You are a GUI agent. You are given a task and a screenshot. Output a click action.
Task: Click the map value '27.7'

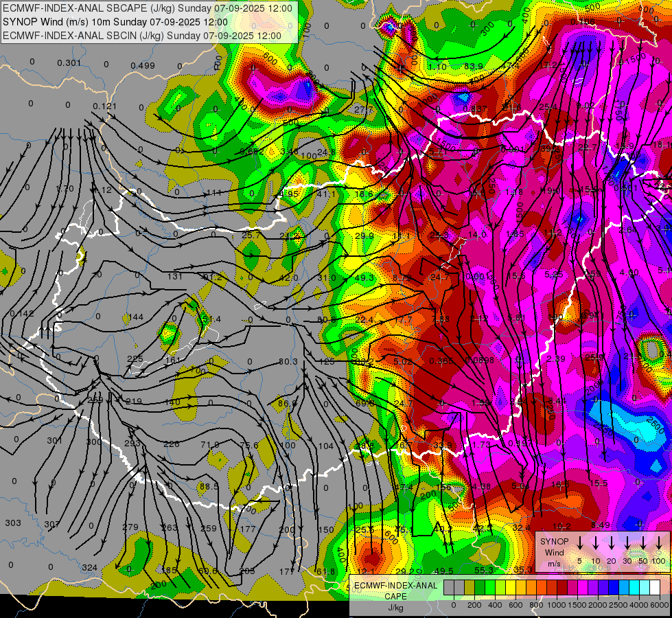pos(363,110)
